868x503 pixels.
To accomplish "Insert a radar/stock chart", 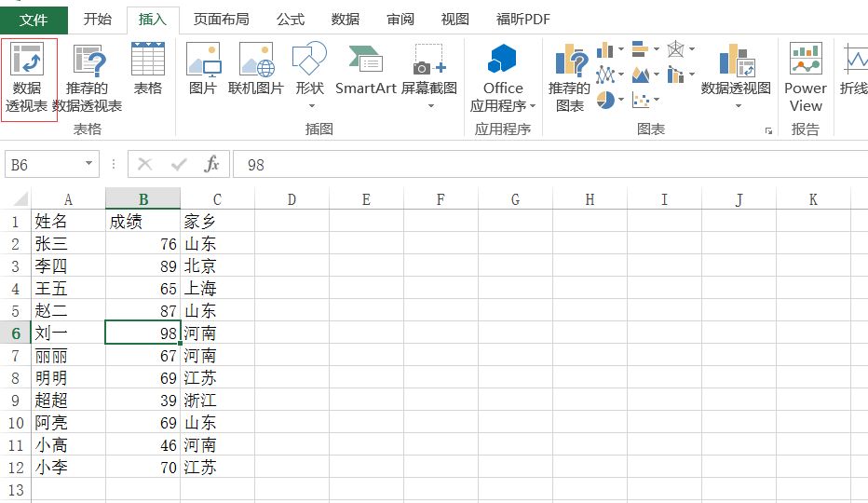I will click(x=675, y=49).
